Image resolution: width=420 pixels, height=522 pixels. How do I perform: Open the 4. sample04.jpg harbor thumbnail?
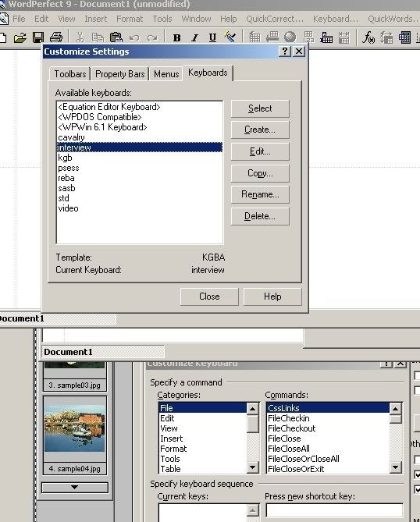click(x=75, y=428)
